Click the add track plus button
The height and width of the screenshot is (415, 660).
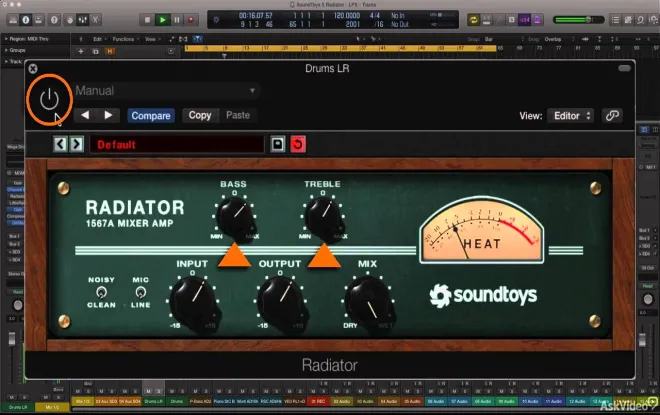(81, 51)
